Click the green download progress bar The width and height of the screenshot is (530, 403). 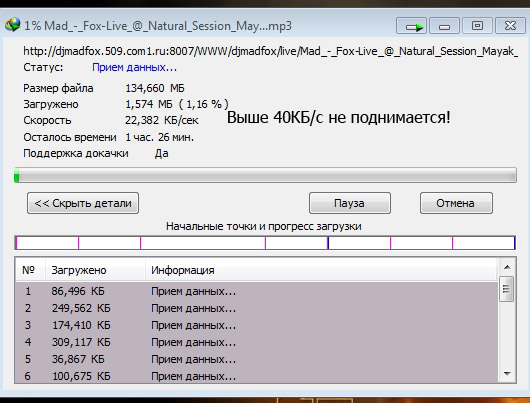pyautogui.click(x=265, y=175)
